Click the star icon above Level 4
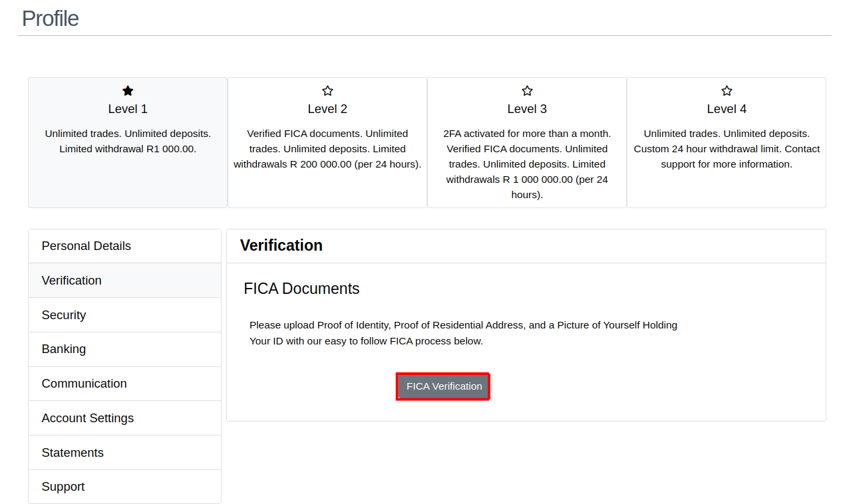This screenshot has height=504, width=851. [726, 90]
